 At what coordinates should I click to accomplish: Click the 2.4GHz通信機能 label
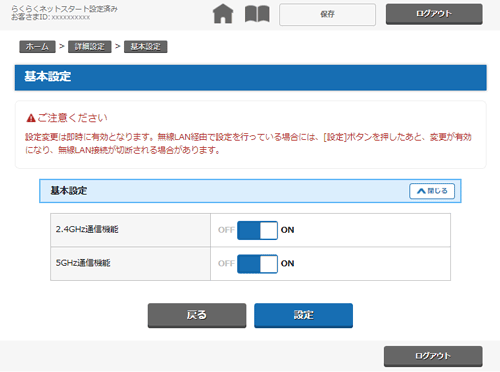click(x=87, y=229)
